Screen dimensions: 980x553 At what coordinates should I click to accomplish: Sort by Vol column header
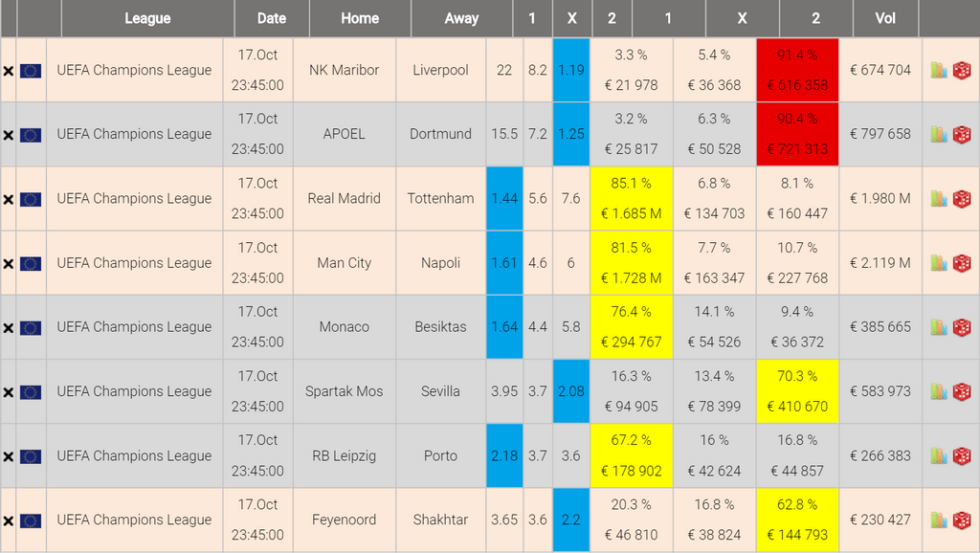coord(885,18)
